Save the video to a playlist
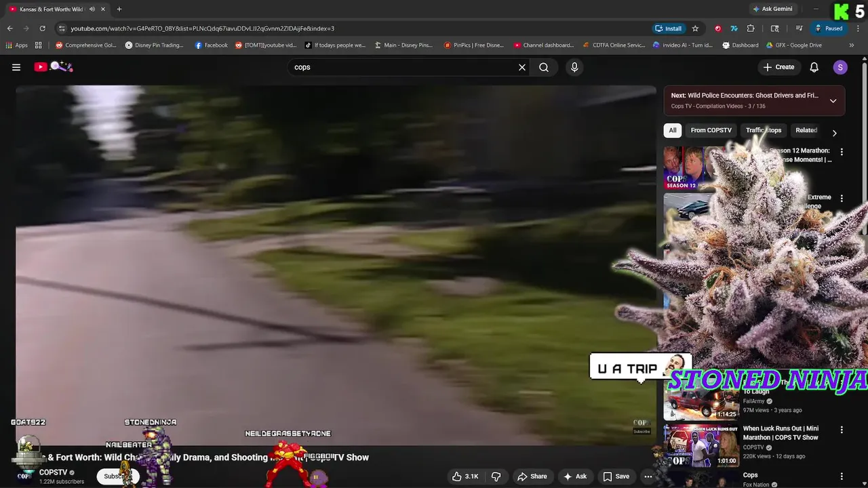 click(x=616, y=476)
